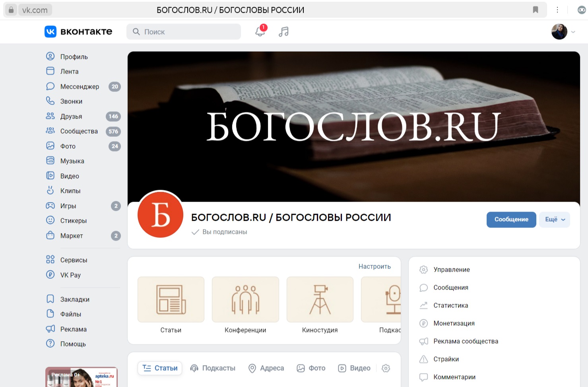Click the browser extension robot icon
588x387 pixels.
[582, 10]
